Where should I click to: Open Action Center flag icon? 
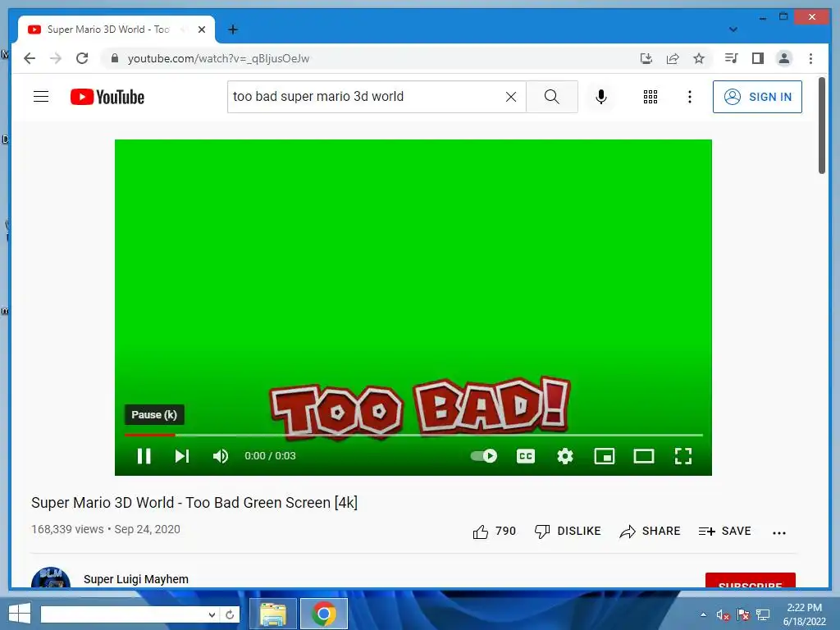[743, 615]
